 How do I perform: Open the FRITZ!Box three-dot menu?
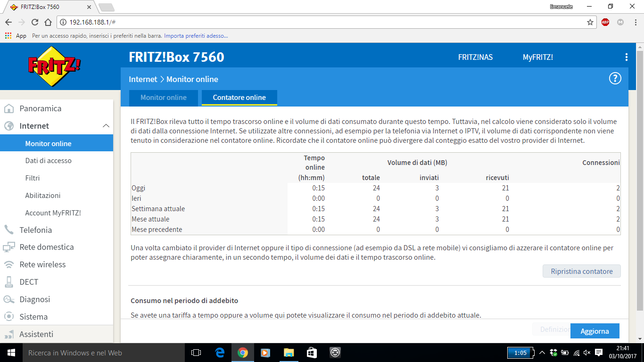click(627, 57)
